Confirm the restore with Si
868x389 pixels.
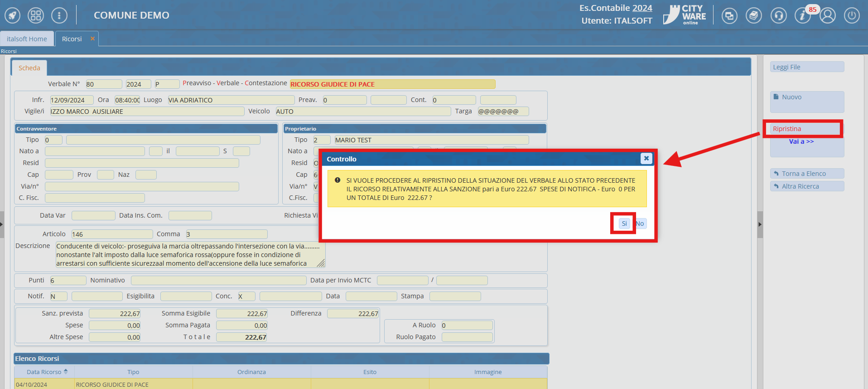(x=624, y=224)
